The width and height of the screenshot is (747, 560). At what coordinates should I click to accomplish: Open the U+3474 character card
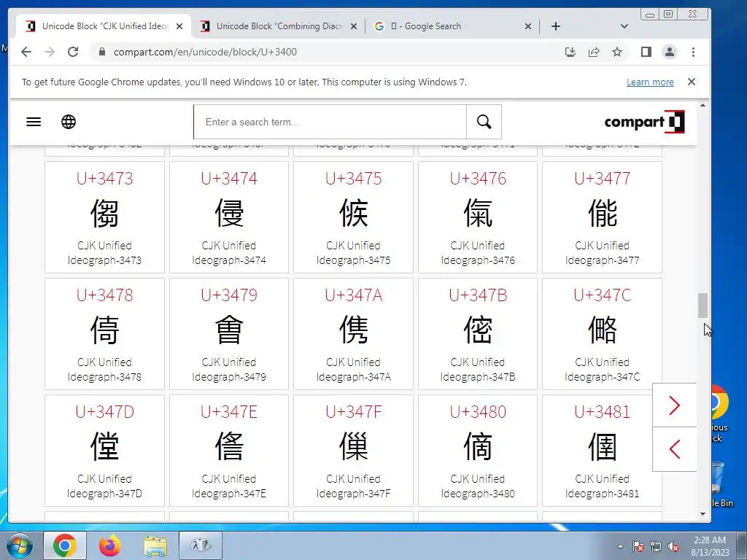(x=229, y=217)
